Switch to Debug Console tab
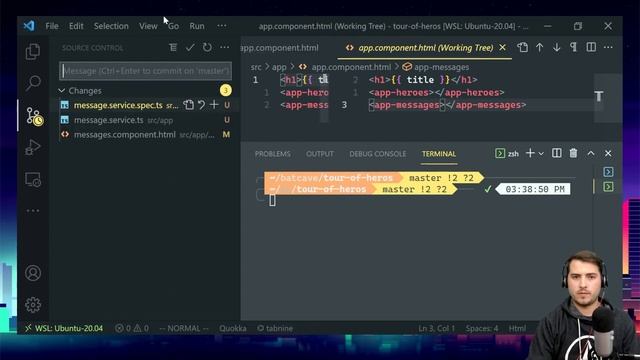The image size is (640, 360). pyautogui.click(x=378, y=154)
